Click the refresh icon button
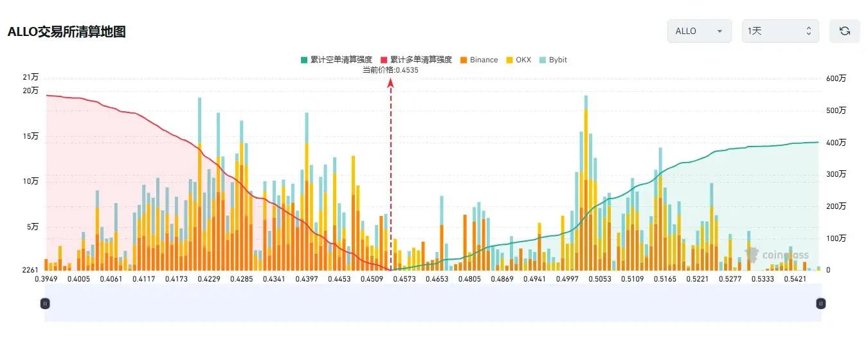Viewport: 868px width, 349px height. (x=844, y=31)
